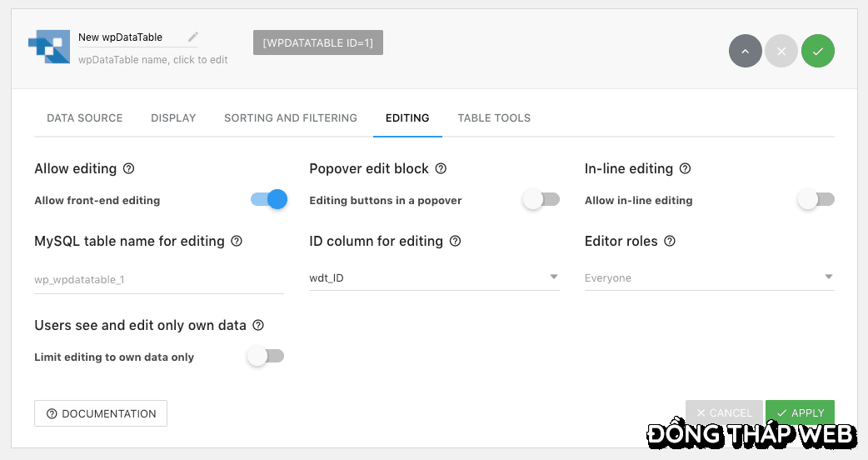Click help icon next to In-line editing

[x=686, y=168]
